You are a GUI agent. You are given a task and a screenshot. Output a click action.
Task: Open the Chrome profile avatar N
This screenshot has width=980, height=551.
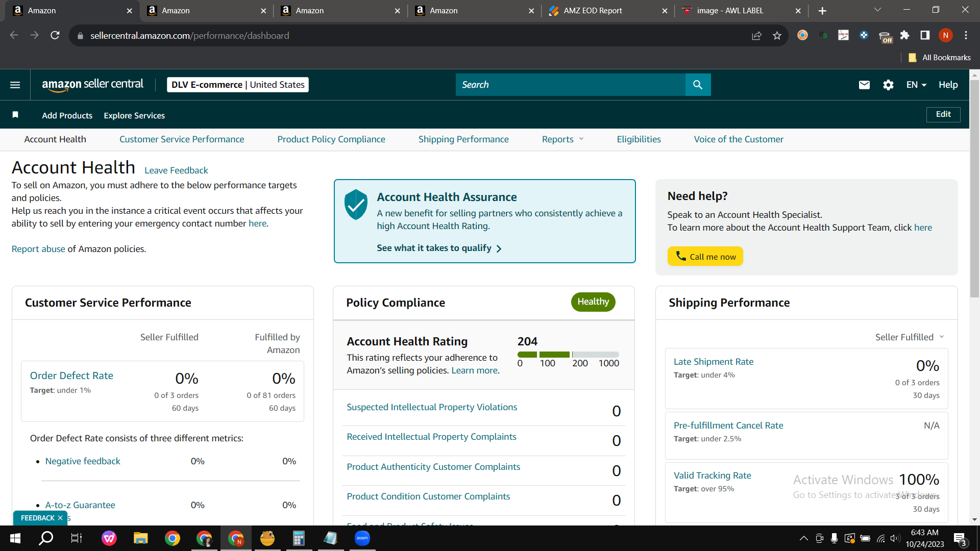point(945,35)
